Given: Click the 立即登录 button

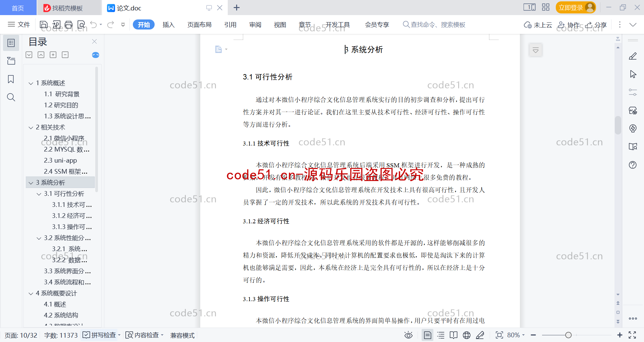Looking at the screenshot, I should pos(576,7).
